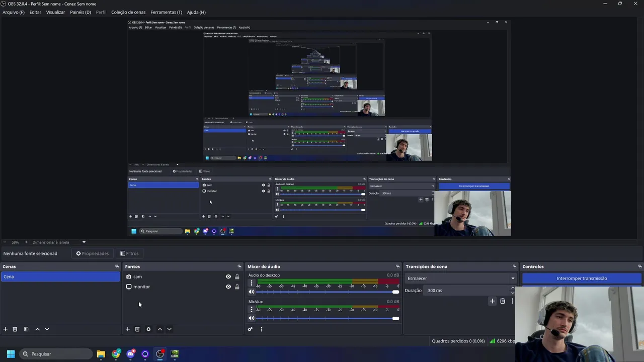The image size is (644, 362).
Task: Click the Duração 300 ms input field
Action: point(467,291)
